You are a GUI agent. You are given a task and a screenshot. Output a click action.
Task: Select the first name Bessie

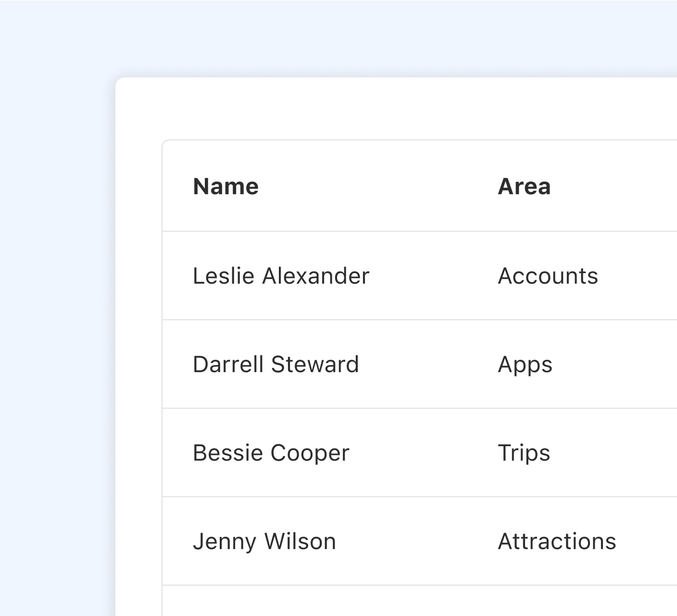tap(228, 453)
